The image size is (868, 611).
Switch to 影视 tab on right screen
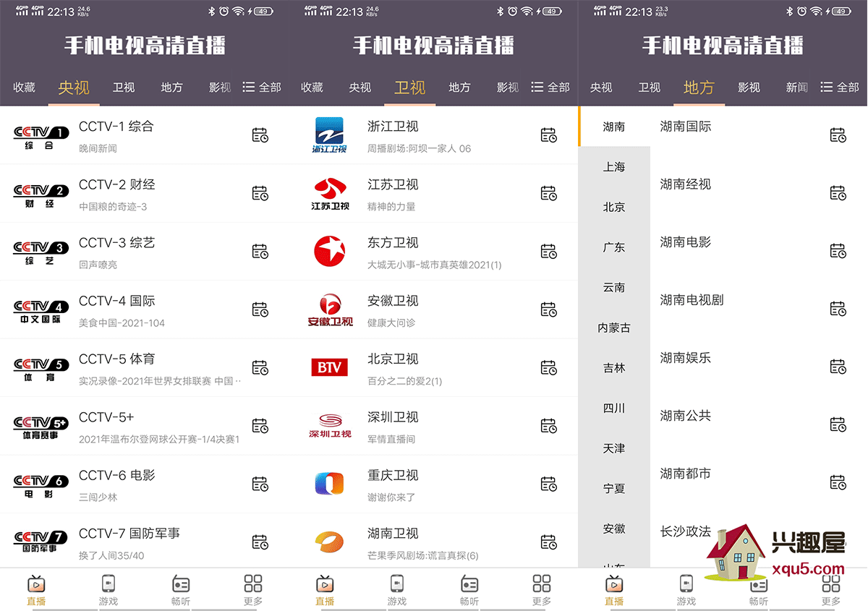point(749,87)
